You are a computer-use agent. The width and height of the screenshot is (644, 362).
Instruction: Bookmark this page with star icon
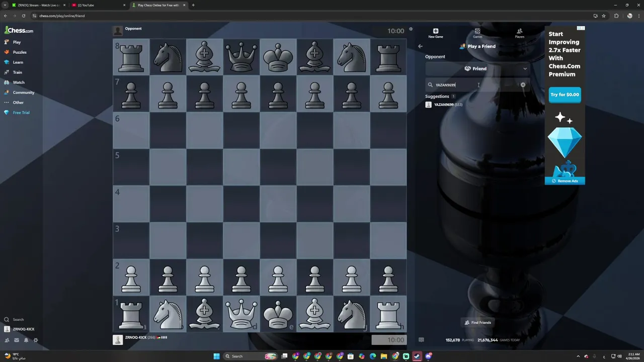(604, 16)
